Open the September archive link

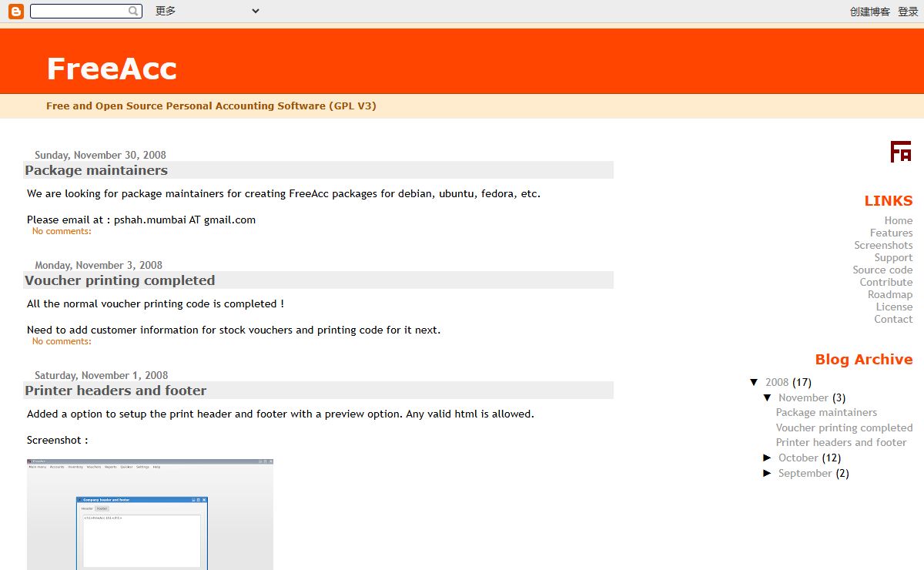pos(805,473)
